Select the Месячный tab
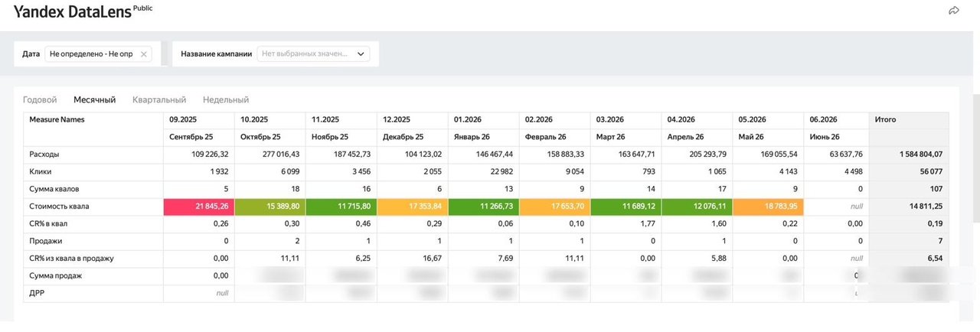Image resolution: width=980 pixels, height=332 pixels. [94, 99]
